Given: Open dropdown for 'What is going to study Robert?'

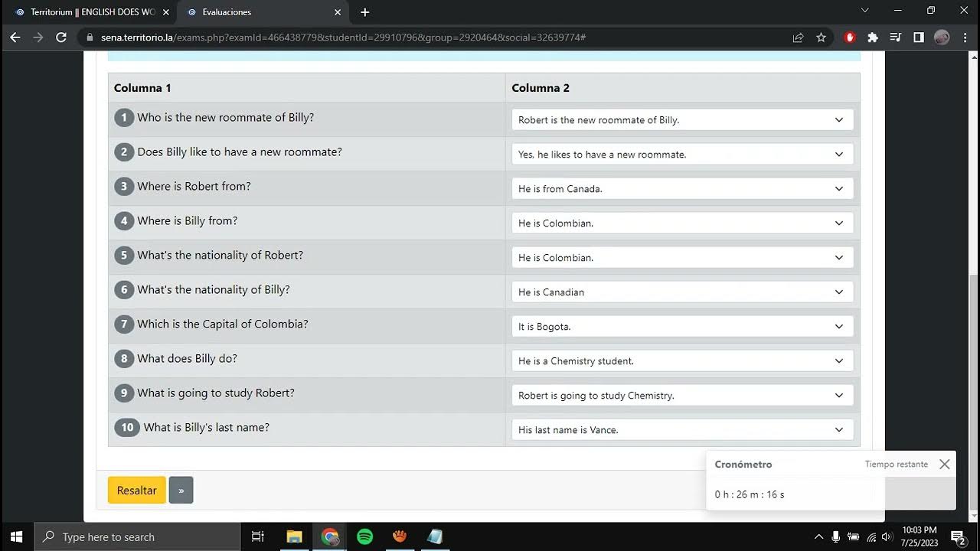Looking at the screenshot, I should tap(682, 396).
